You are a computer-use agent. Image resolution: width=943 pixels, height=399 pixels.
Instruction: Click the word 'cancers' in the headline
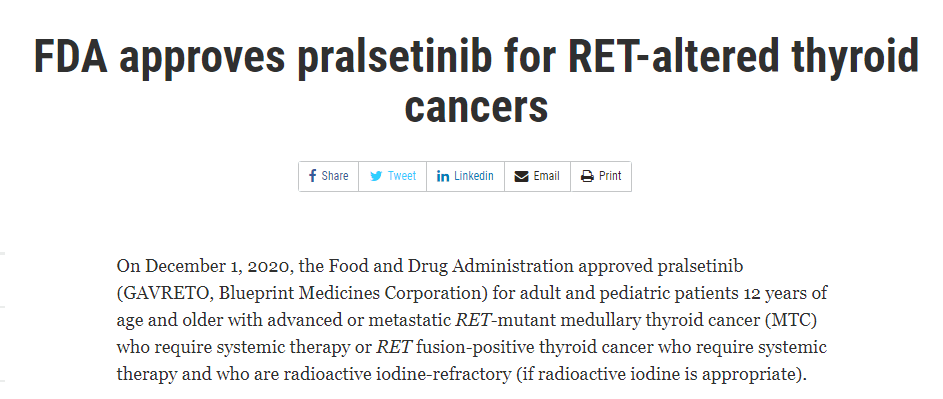point(476,105)
